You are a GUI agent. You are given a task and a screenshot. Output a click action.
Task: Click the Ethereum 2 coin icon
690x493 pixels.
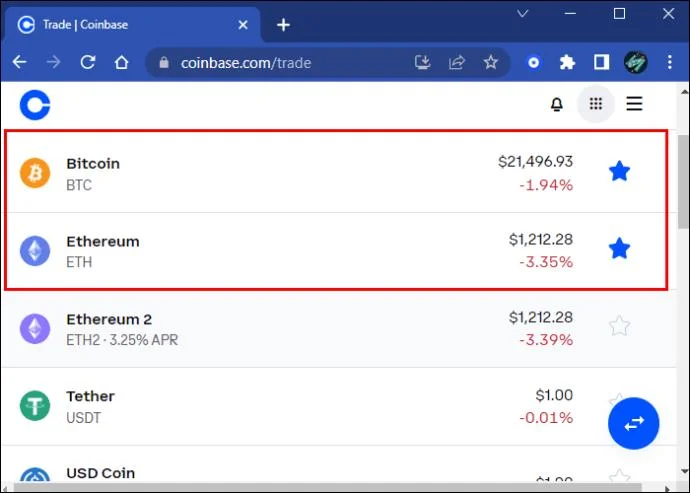35,328
